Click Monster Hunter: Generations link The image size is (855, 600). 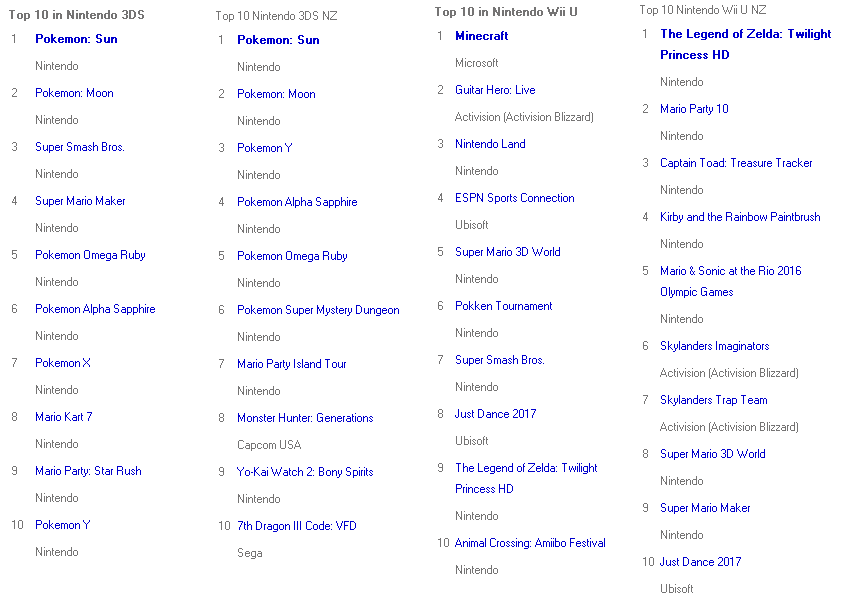[305, 418]
